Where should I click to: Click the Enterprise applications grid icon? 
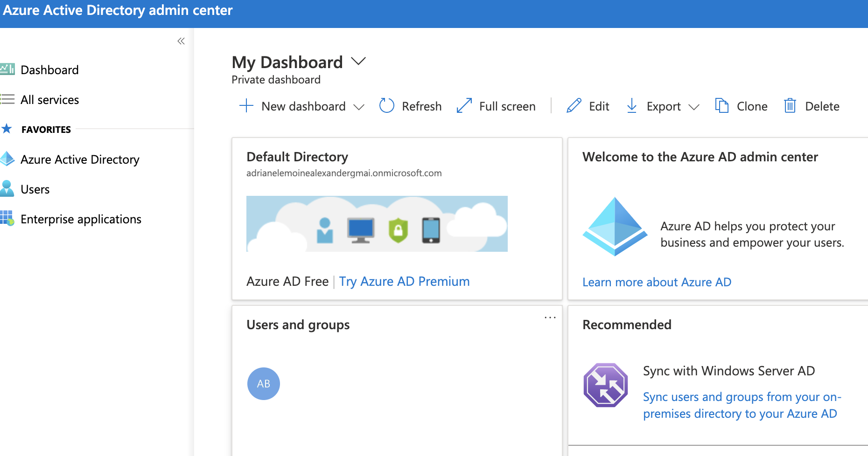click(x=7, y=218)
